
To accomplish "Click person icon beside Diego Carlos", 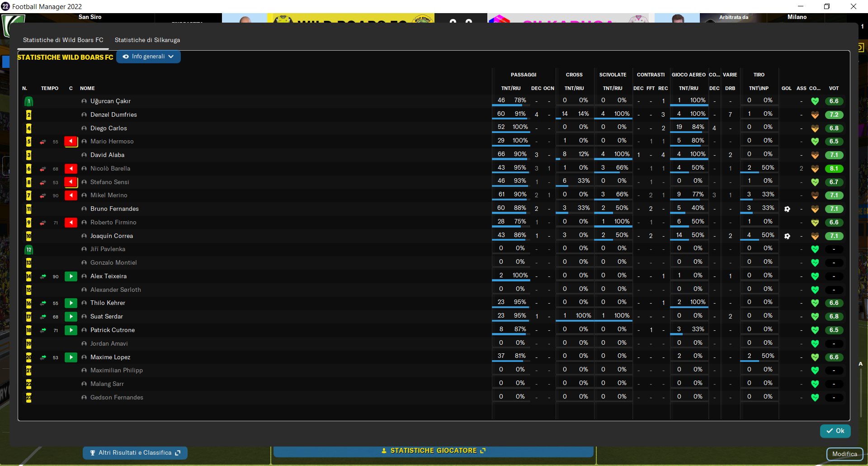I will click(x=84, y=128).
